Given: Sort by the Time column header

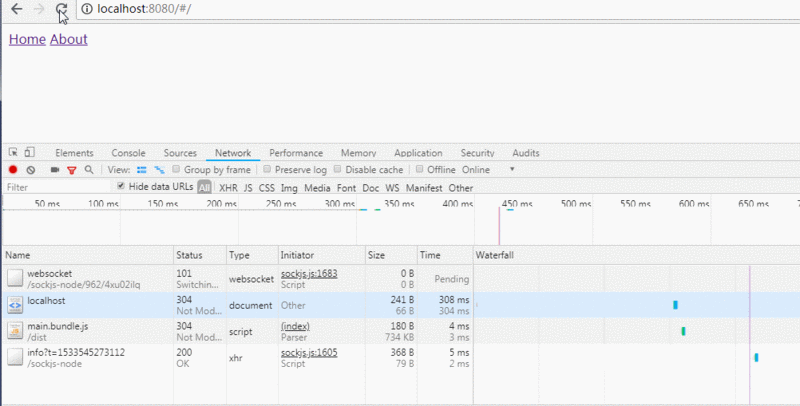Looking at the screenshot, I should pyautogui.click(x=445, y=255).
